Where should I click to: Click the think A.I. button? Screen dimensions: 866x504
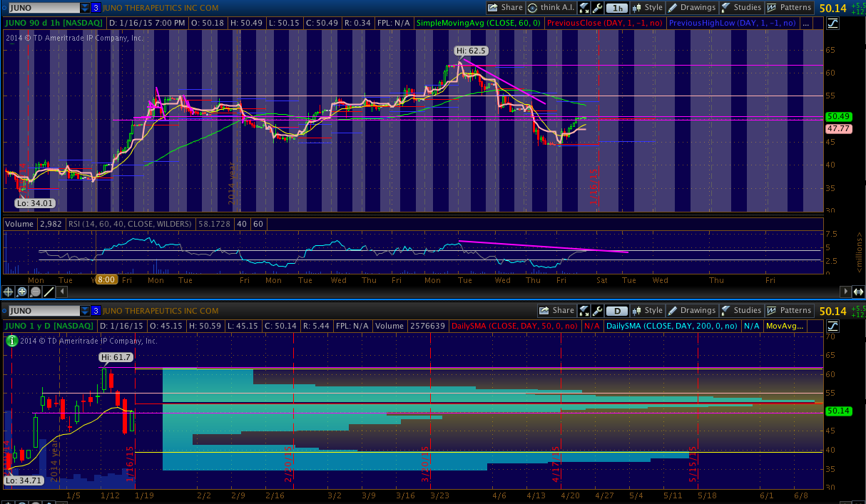click(x=551, y=8)
